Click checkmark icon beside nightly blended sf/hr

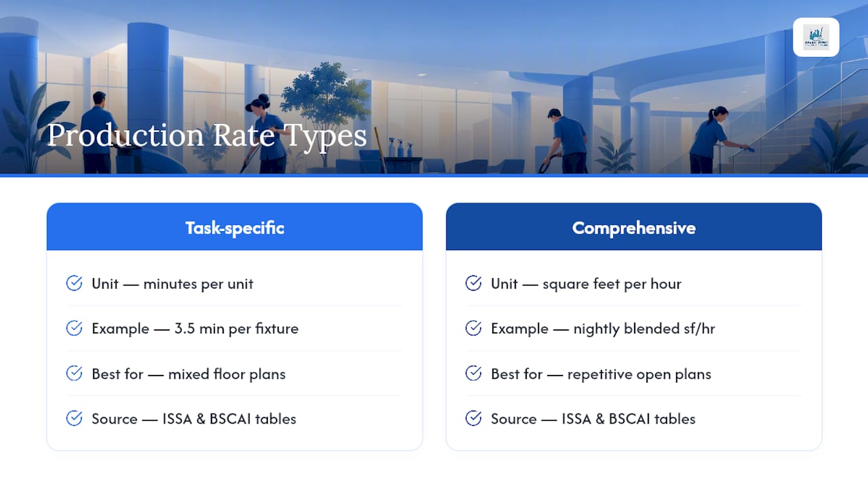473,328
